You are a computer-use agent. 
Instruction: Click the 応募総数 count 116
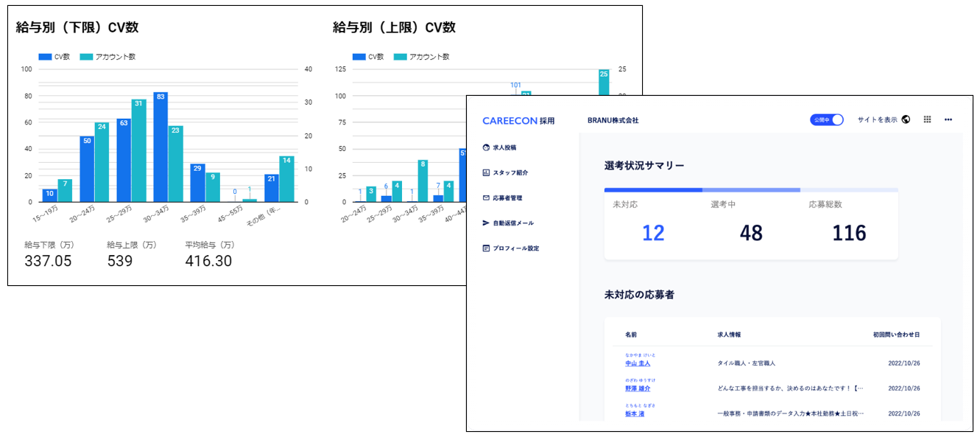[849, 233]
